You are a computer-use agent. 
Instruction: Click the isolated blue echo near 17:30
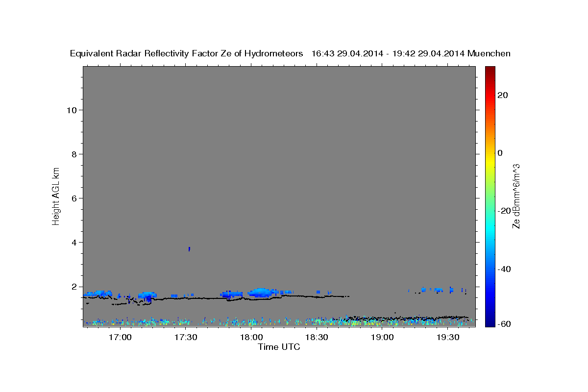(189, 249)
